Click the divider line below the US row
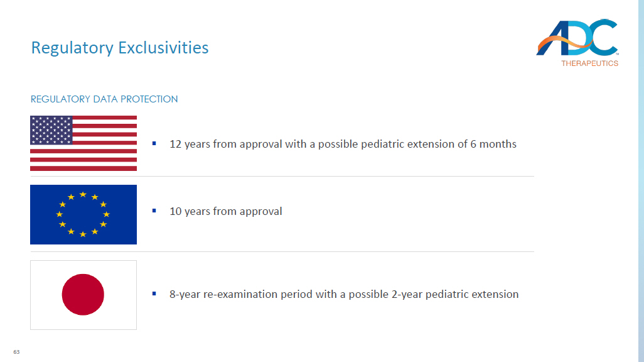 point(282,177)
